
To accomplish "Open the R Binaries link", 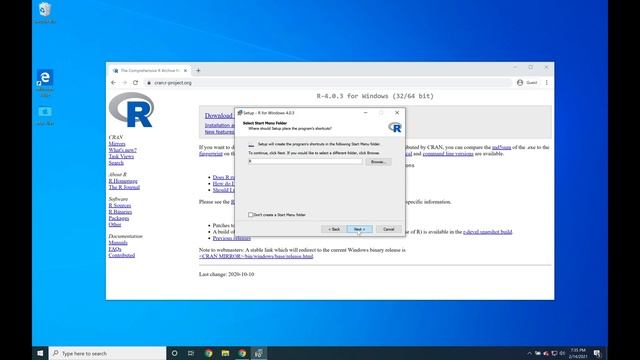I will tap(120, 212).
